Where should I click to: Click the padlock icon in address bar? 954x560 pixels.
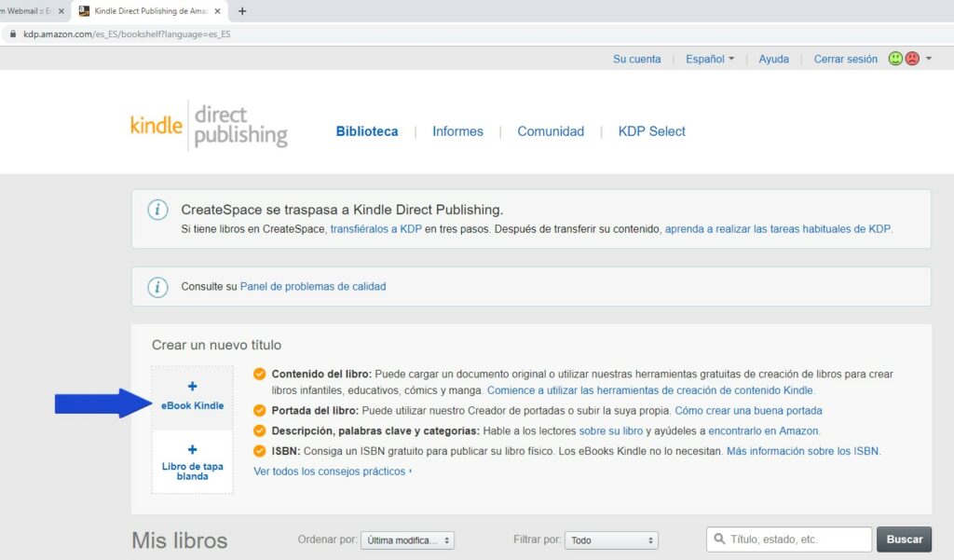click(x=12, y=34)
